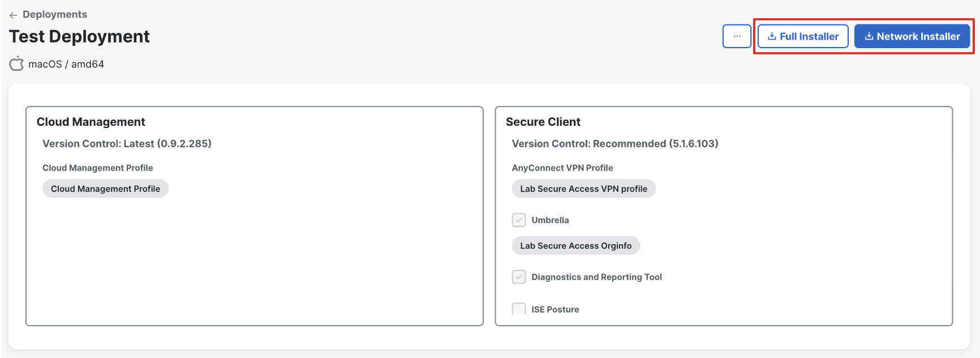Click the download icon on Full Installer
980x358 pixels.
pos(772,36)
